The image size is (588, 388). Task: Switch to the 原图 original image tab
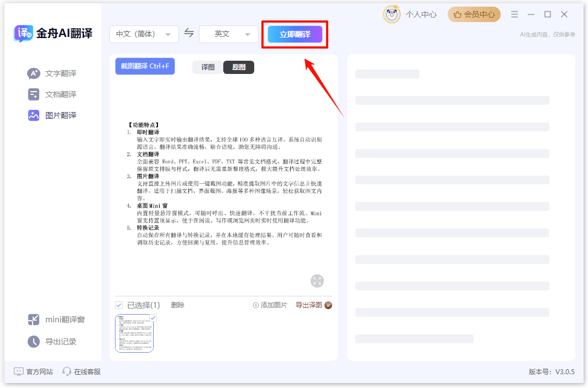[238, 67]
